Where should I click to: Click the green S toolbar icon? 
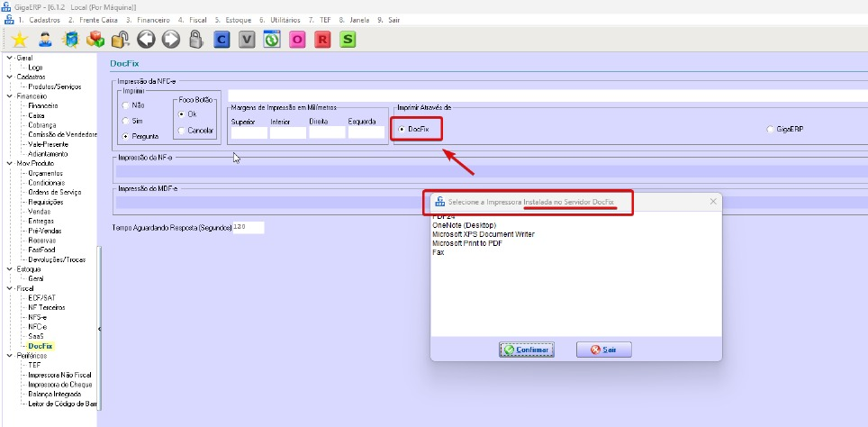(348, 40)
